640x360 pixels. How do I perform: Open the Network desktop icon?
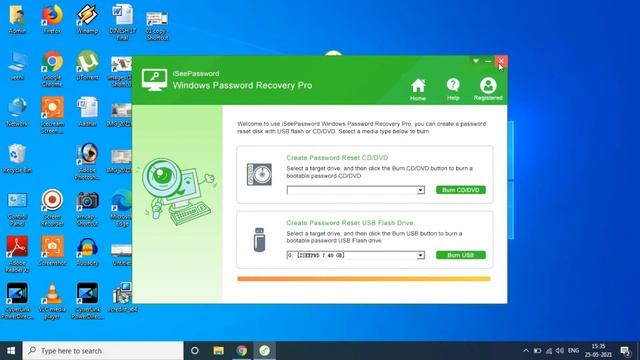point(17,112)
